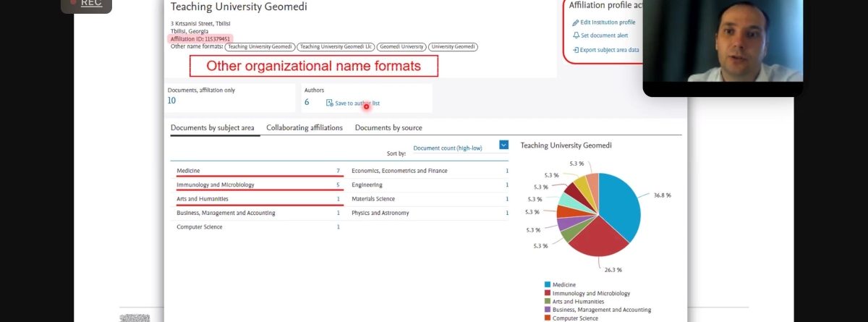The width and height of the screenshot is (868, 322).
Task: Click the Computer Science count 1 in the subject list
Action: point(338,226)
